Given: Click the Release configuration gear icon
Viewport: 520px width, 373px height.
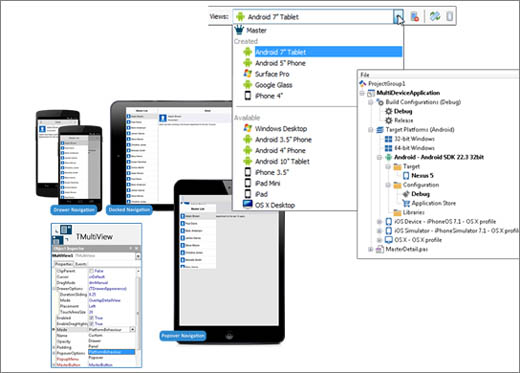Looking at the screenshot, I should tap(389, 120).
